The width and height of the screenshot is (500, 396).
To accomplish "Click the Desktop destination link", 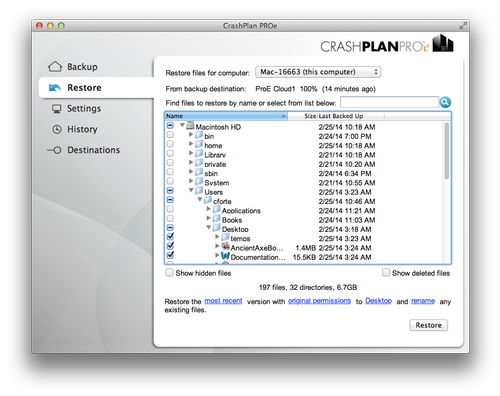I will coord(378,301).
